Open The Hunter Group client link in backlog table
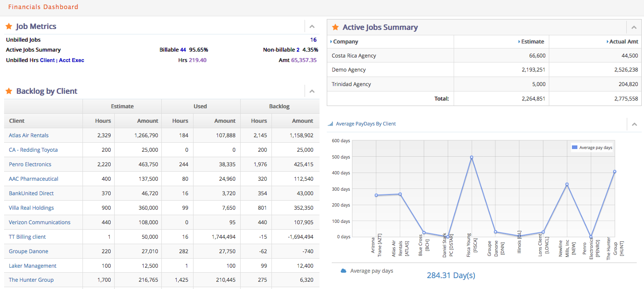 tap(31, 280)
